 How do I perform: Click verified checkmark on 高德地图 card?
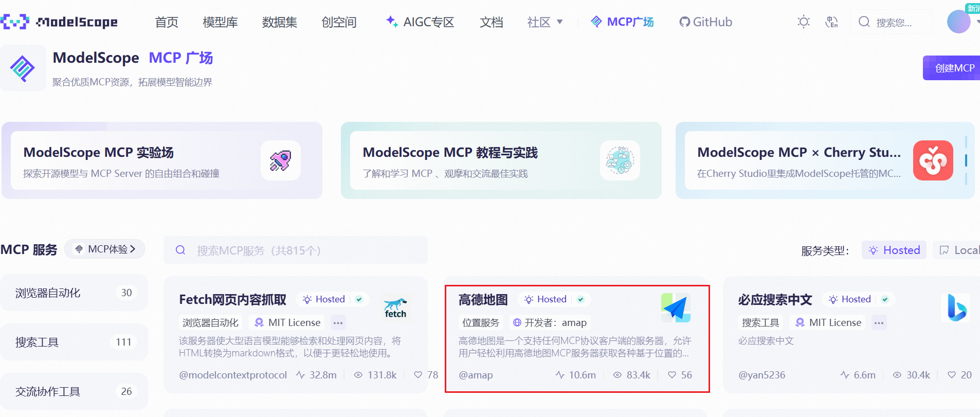pyautogui.click(x=580, y=299)
